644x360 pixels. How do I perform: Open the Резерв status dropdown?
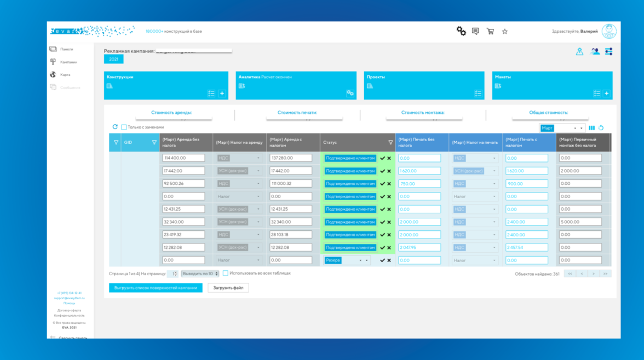point(366,260)
